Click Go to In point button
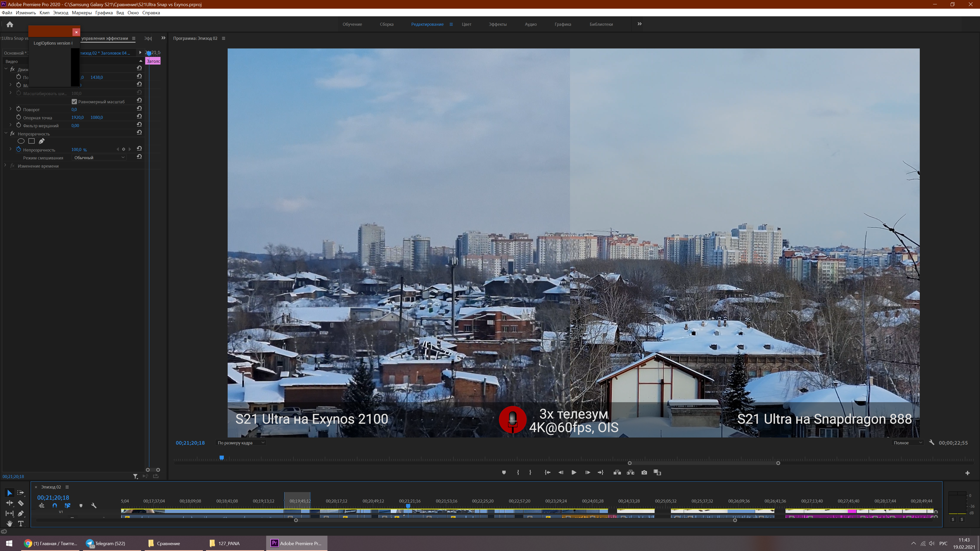The image size is (980, 551). 547,472
